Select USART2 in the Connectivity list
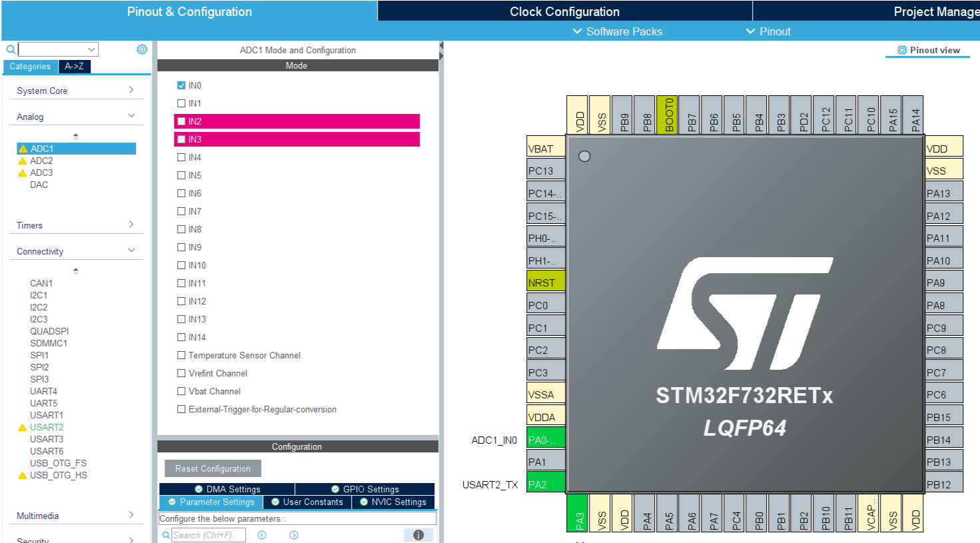 point(47,427)
